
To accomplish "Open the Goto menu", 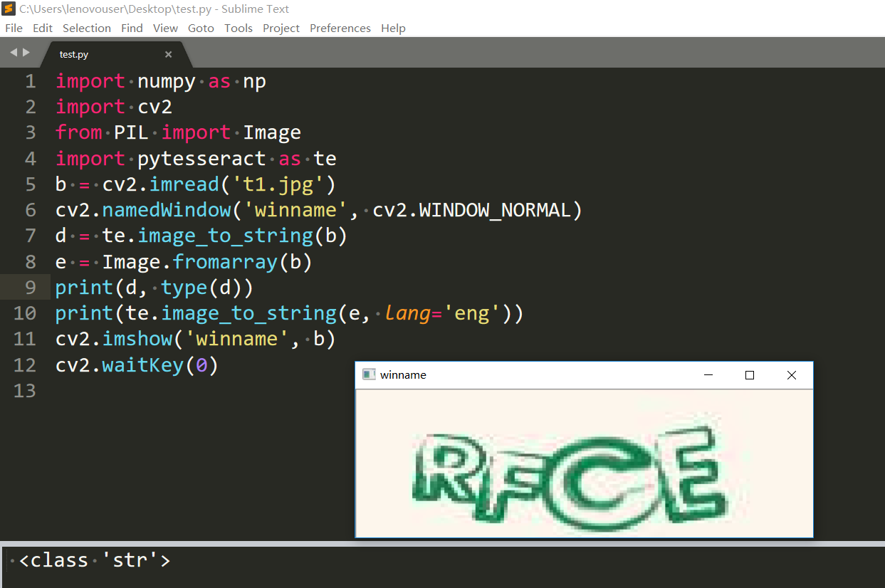I will pos(201,28).
